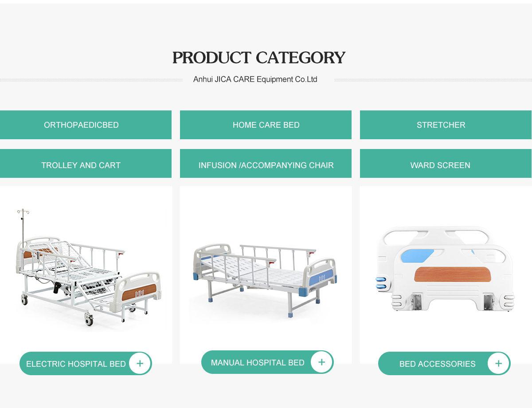Open the Home Care Bed category
This screenshot has width=532, height=408.
[x=266, y=125]
